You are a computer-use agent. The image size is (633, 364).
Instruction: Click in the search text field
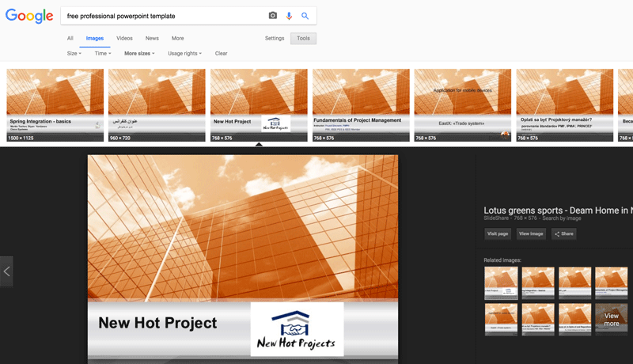click(x=162, y=16)
